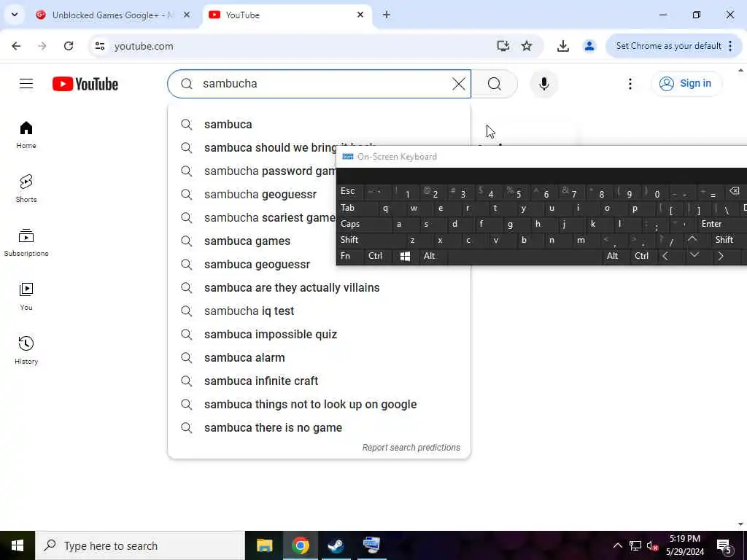747x560 pixels.
Task: Go to Home in the sidebar
Action: [x=26, y=135]
